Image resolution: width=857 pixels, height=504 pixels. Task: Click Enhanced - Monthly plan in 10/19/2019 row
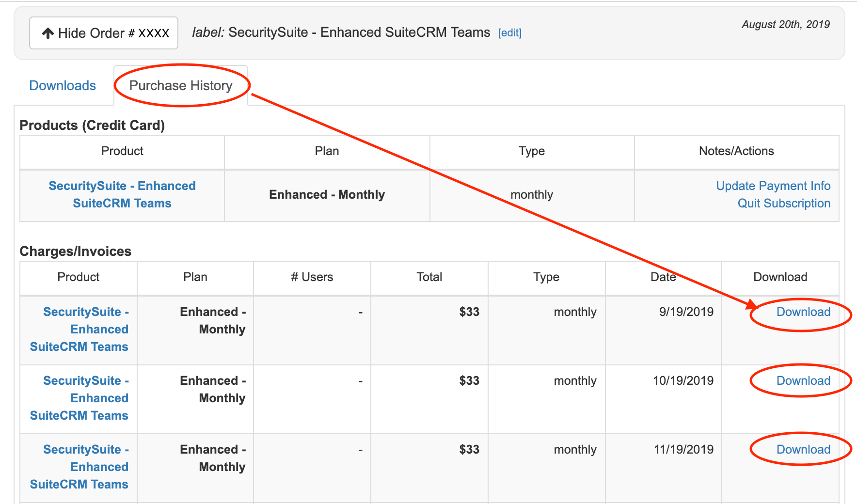(x=213, y=389)
